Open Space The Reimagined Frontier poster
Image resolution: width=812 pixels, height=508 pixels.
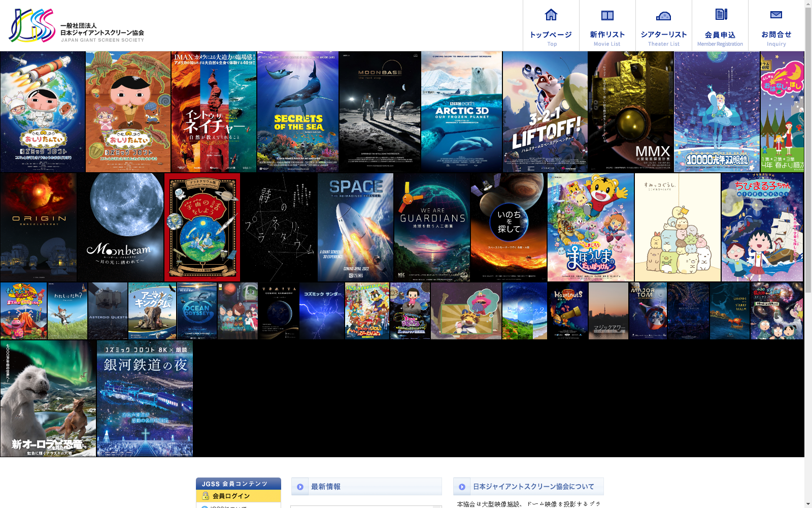click(356, 227)
